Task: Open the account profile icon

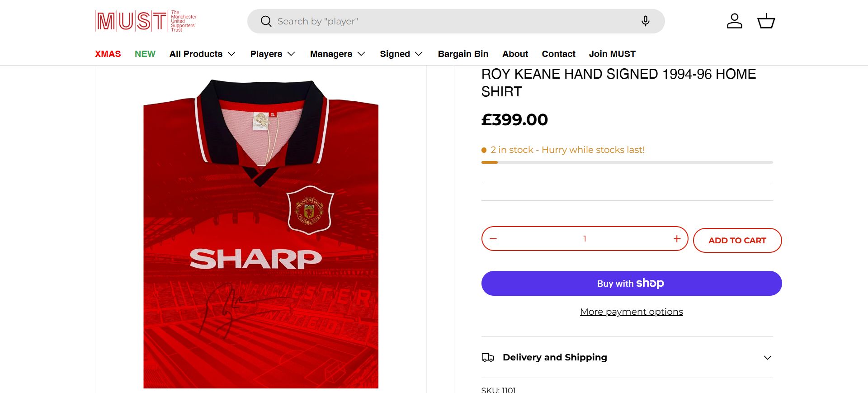Action: click(x=734, y=21)
